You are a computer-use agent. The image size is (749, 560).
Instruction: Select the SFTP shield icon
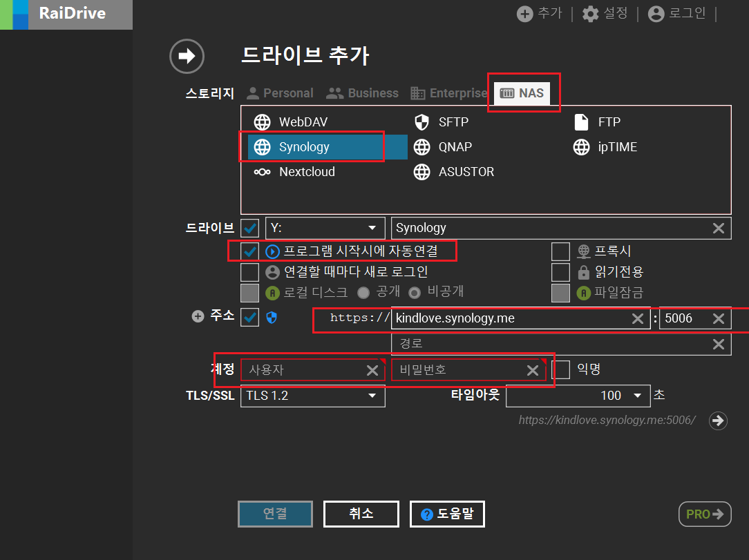point(421,122)
